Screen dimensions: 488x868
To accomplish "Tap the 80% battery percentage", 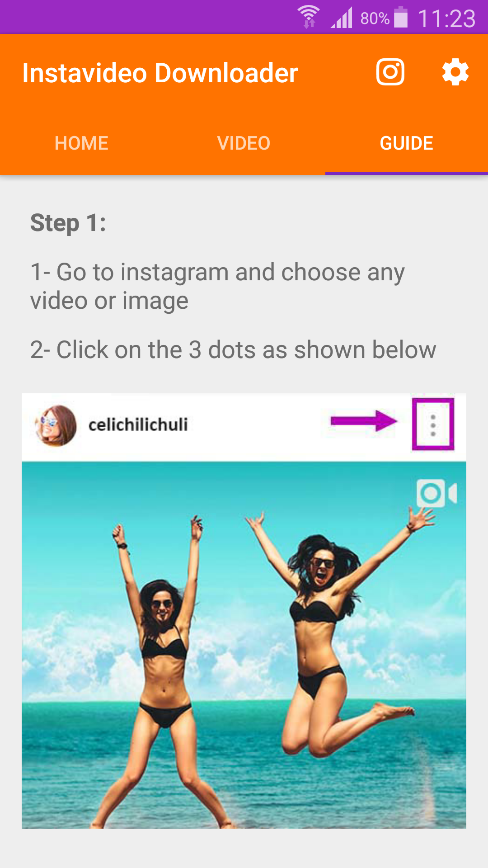I will point(375,19).
